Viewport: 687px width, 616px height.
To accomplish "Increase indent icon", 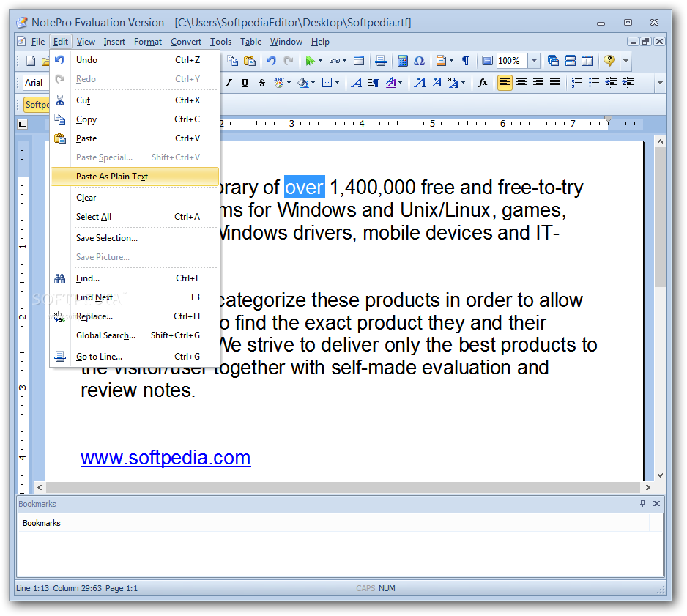I will (628, 83).
